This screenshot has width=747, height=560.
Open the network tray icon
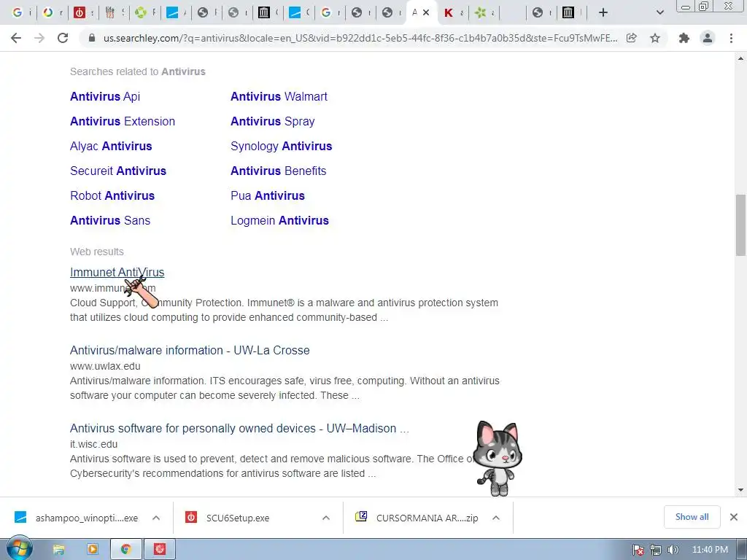click(x=656, y=550)
